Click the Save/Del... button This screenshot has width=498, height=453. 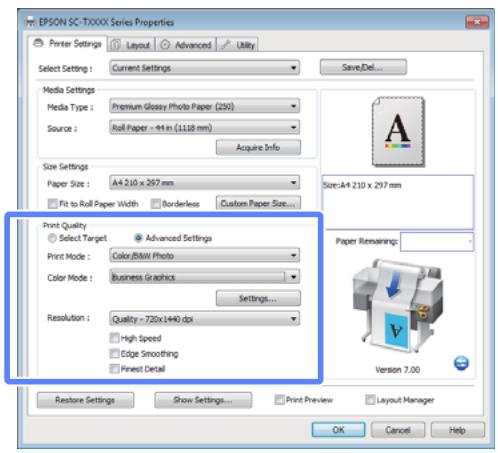[363, 67]
